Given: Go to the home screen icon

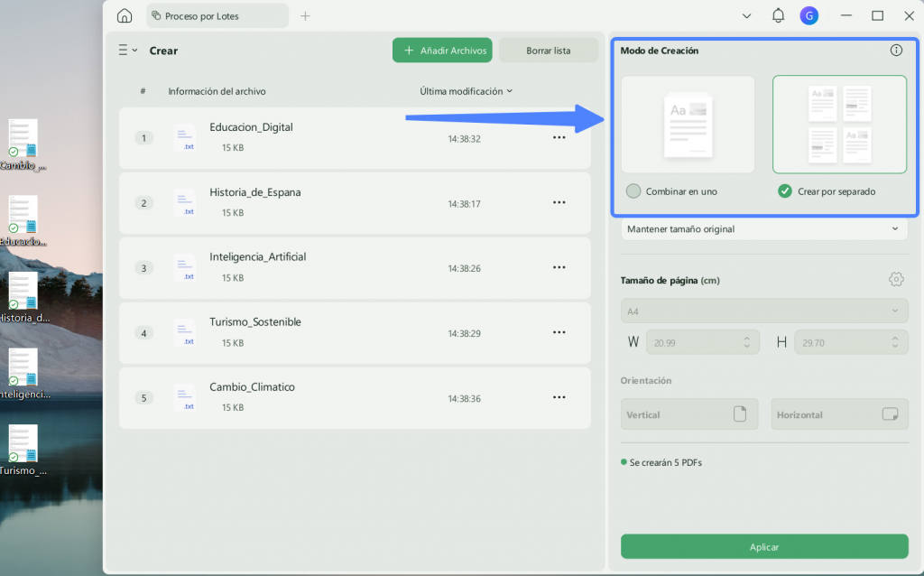Looking at the screenshot, I should [125, 16].
